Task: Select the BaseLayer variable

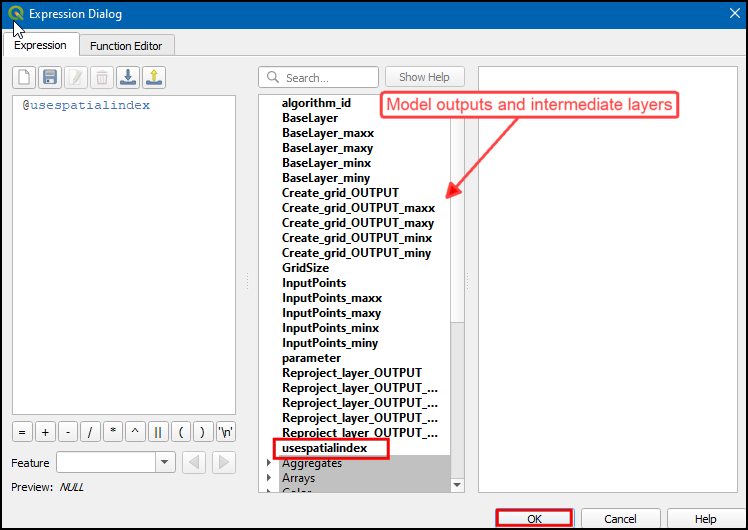Action: coord(310,118)
